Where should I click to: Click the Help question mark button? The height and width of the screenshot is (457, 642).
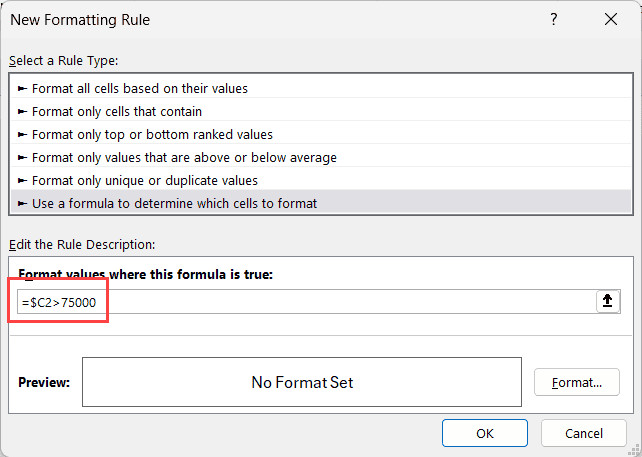pyautogui.click(x=554, y=20)
